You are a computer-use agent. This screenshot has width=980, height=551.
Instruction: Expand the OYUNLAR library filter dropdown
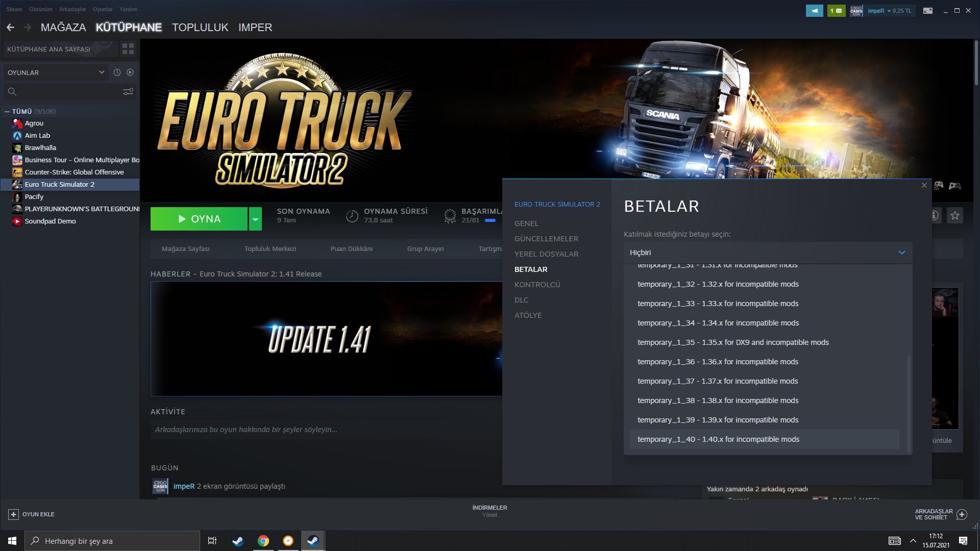click(x=101, y=72)
